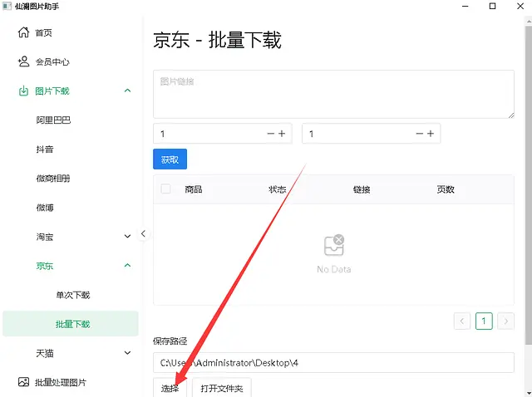Screen dimensions: 532x397
Task: Minimize the application window
Action: pyautogui.click(x=465, y=6)
